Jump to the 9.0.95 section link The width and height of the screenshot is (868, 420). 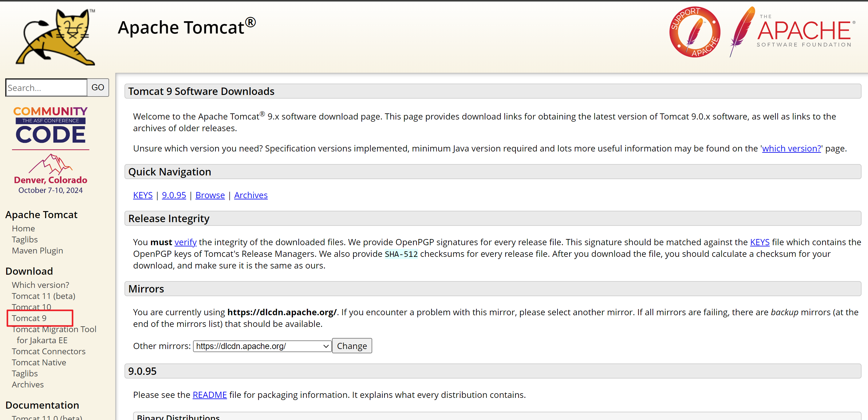coord(174,195)
